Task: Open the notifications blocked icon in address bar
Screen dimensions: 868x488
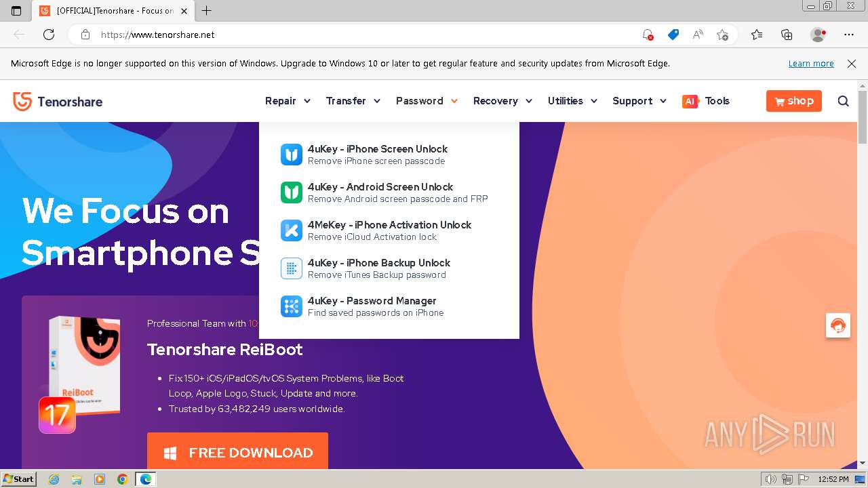Action: click(x=648, y=35)
